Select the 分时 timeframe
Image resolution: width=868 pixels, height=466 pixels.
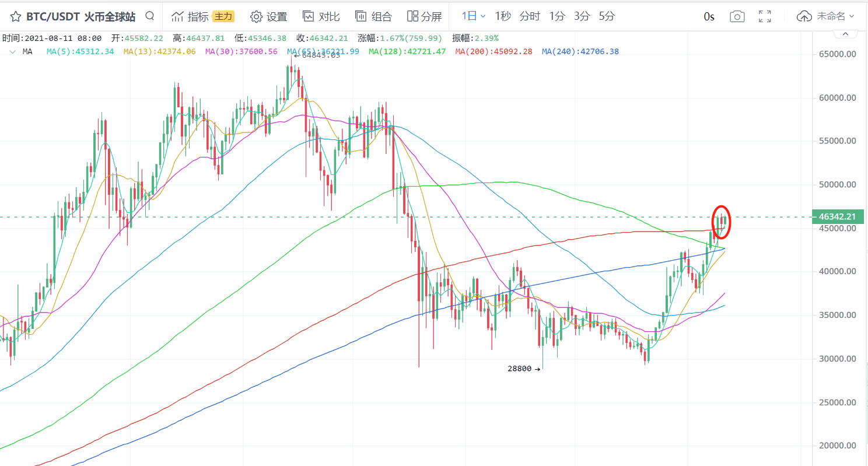(x=530, y=16)
